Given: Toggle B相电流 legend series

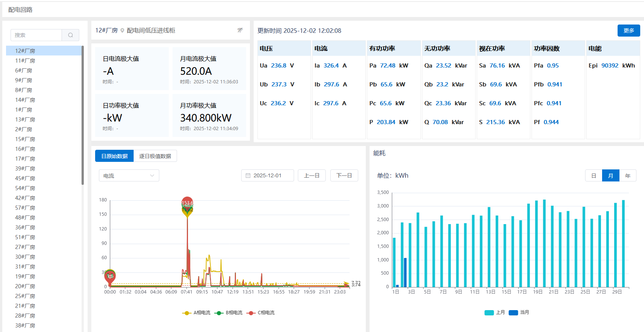Looking at the screenshot, I should click(228, 313).
